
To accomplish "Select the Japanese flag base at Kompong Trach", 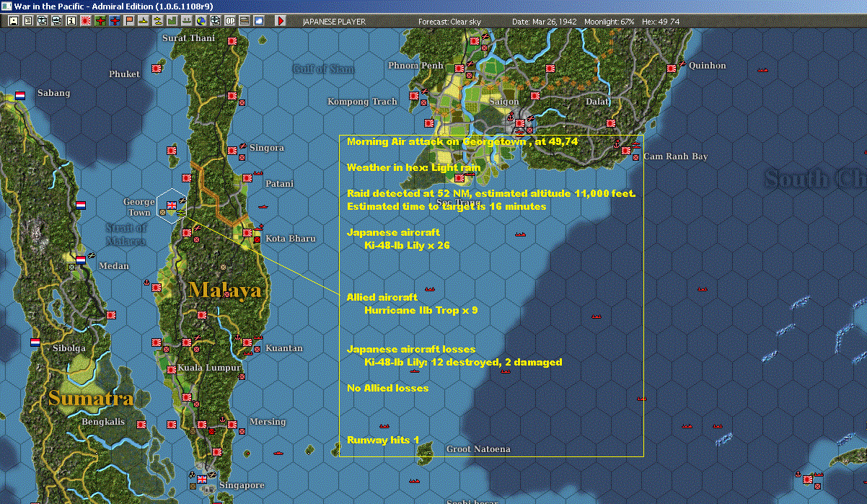I will click(x=415, y=95).
